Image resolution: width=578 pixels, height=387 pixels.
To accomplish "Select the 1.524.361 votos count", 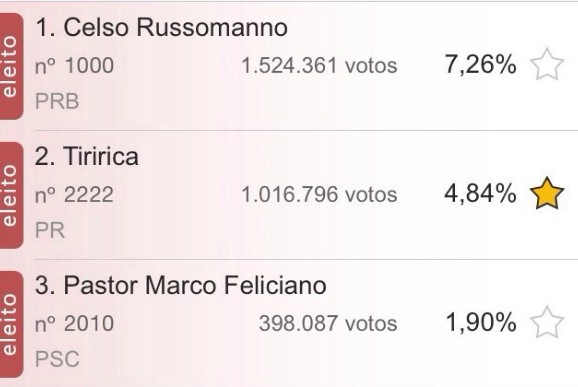I will tap(319, 66).
